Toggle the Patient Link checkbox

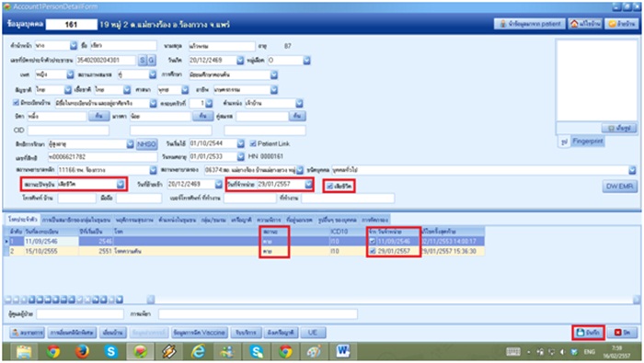tap(253, 143)
